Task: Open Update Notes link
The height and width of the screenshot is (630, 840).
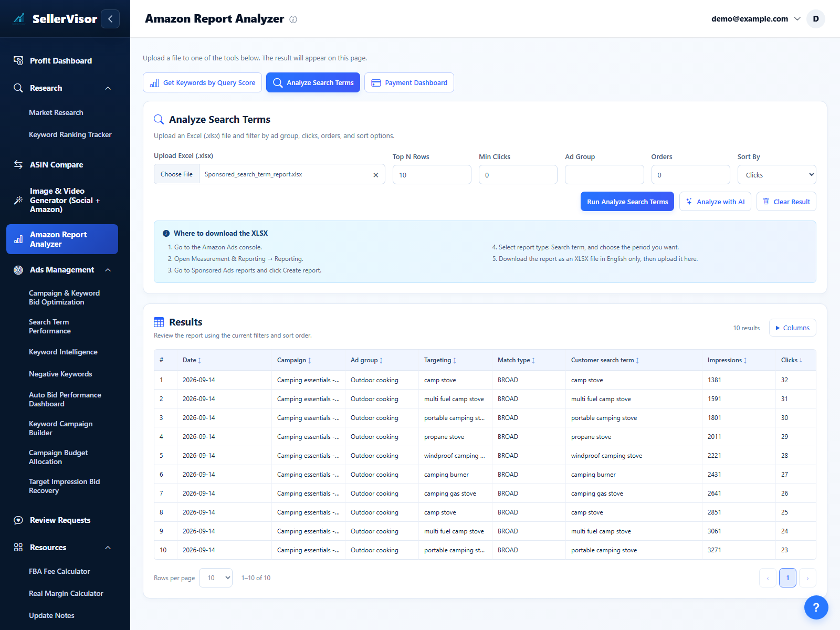Action: pyautogui.click(x=51, y=615)
